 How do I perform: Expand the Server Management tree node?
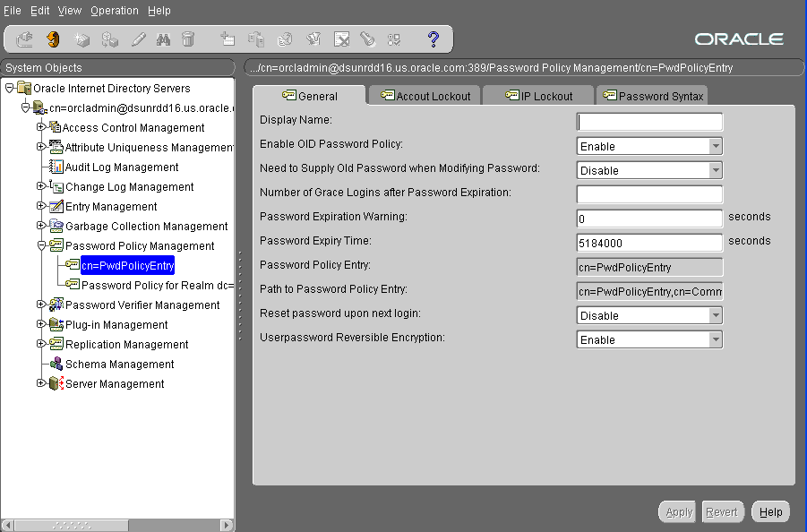[40, 383]
